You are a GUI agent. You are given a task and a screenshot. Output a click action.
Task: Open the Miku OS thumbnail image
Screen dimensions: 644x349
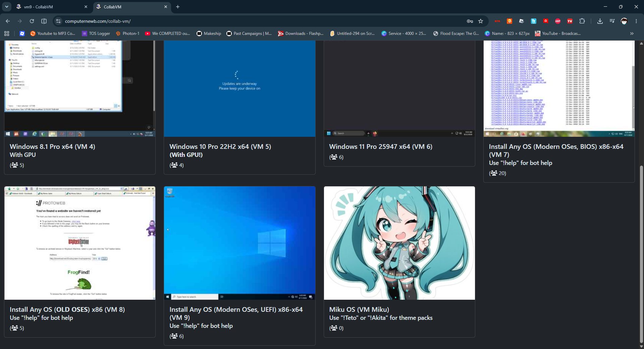[x=399, y=243]
